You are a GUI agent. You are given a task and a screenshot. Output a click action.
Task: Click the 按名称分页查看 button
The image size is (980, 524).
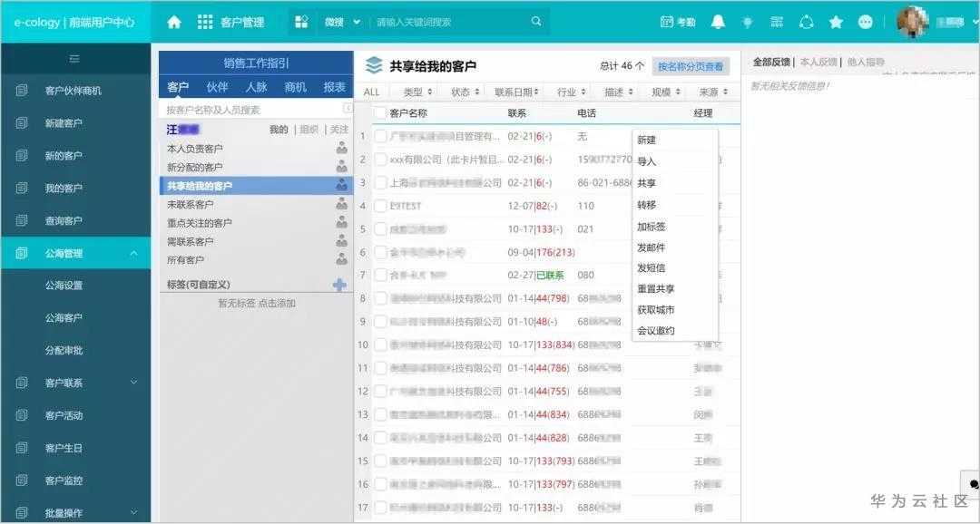[x=691, y=66]
